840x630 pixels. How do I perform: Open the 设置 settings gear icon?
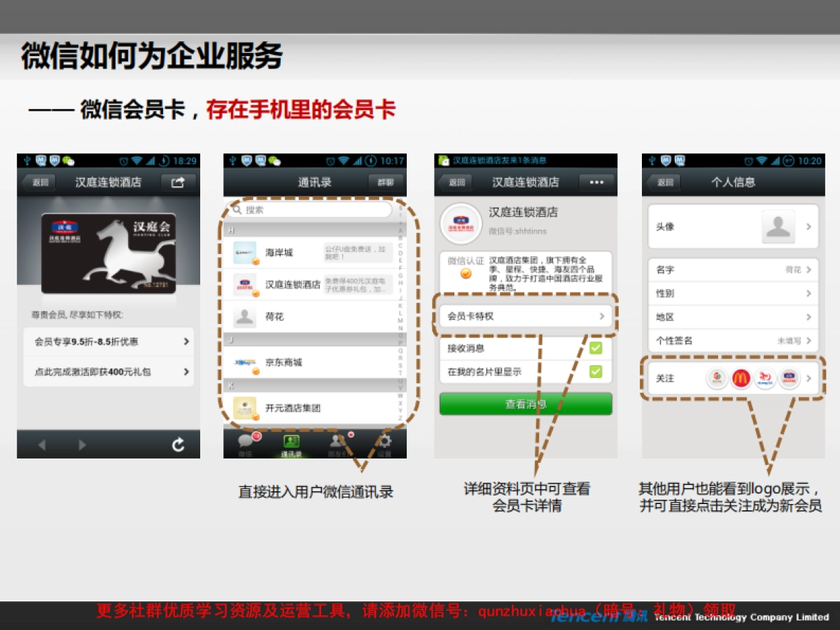click(x=384, y=441)
